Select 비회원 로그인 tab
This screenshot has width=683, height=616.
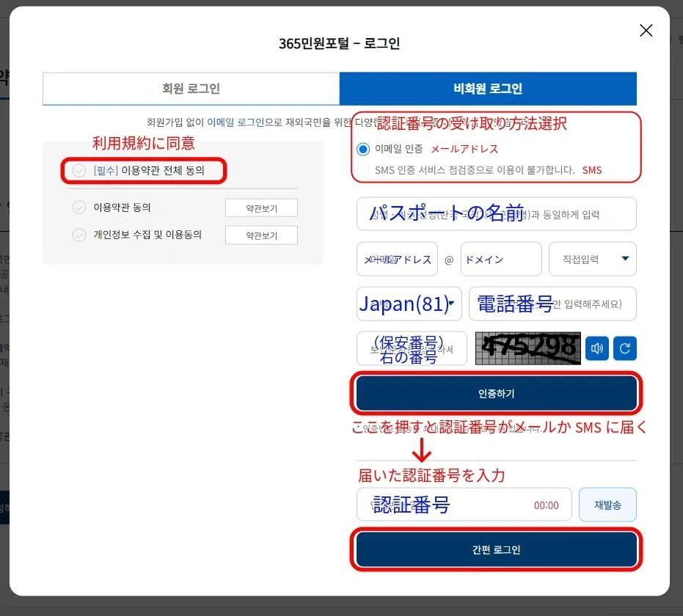pos(488,89)
